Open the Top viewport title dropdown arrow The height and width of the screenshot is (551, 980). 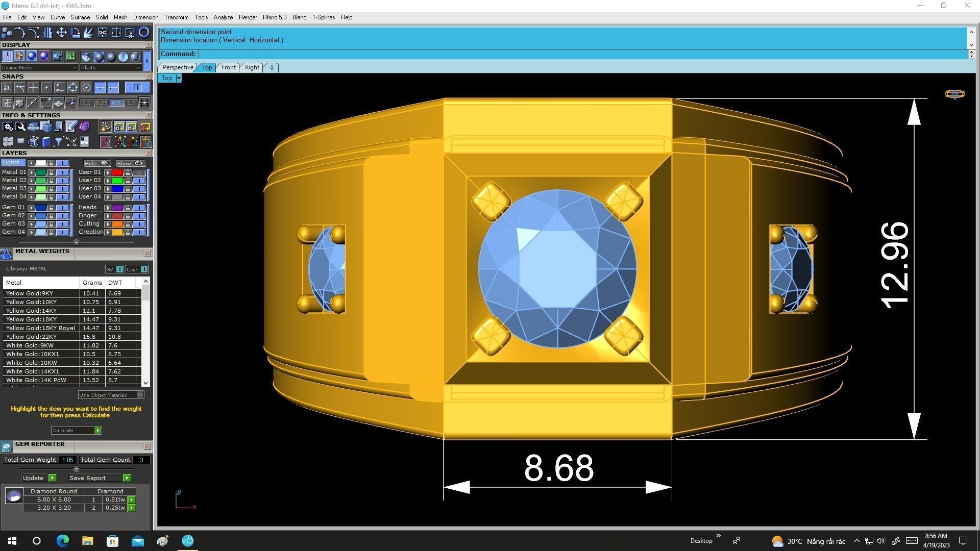[179, 78]
